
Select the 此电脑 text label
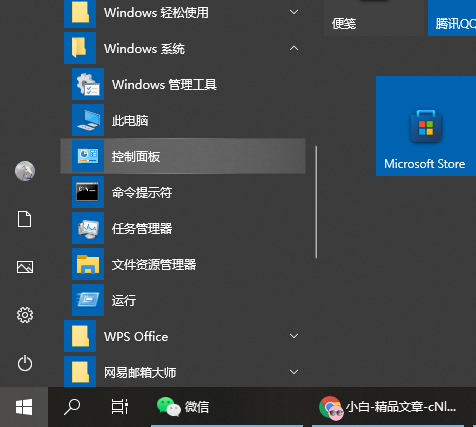click(x=130, y=121)
